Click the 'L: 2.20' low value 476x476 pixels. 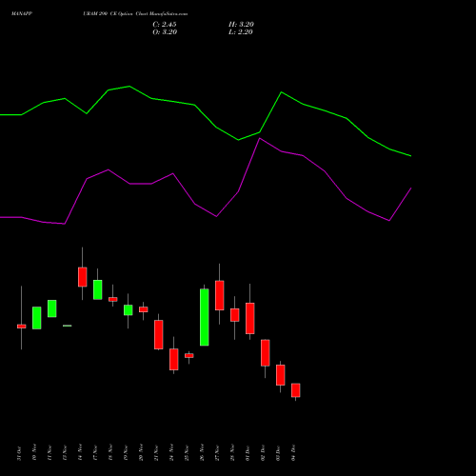tap(241, 32)
